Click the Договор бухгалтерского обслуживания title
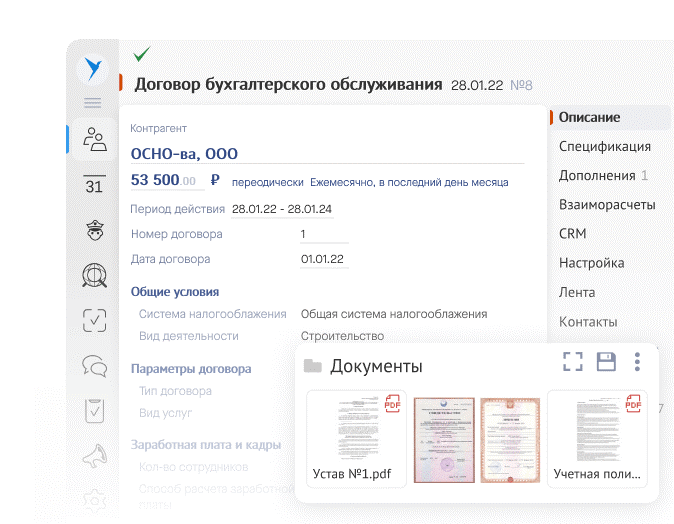The height and width of the screenshot is (524, 674). [288, 84]
